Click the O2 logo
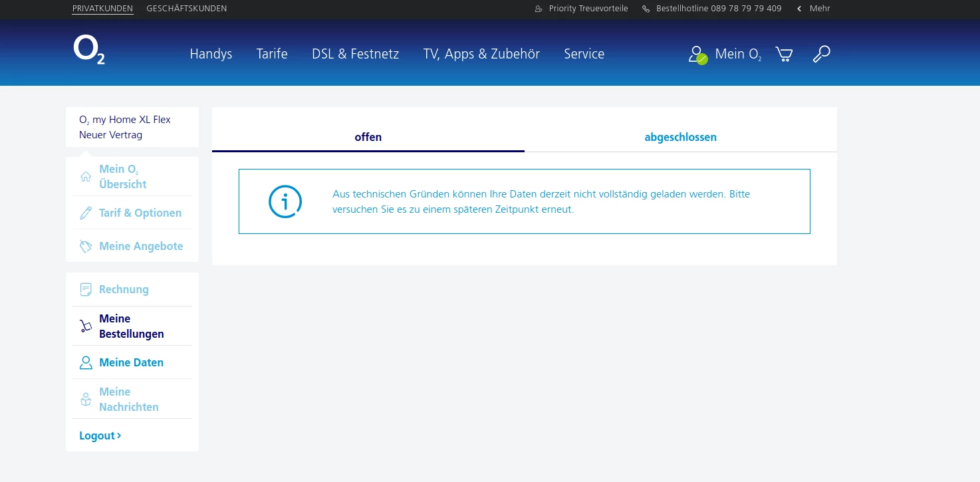 tap(89, 51)
